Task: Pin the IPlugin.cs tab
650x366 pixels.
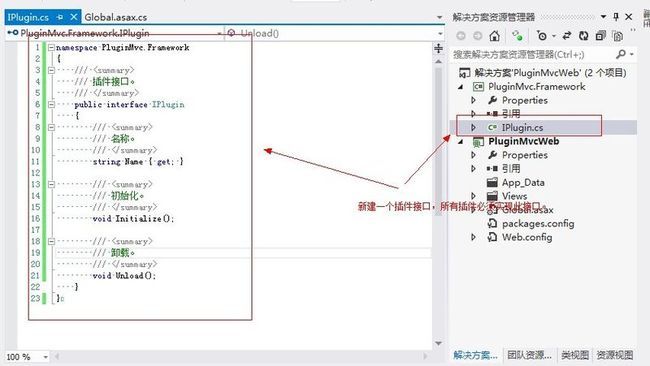Action: (60, 17)
